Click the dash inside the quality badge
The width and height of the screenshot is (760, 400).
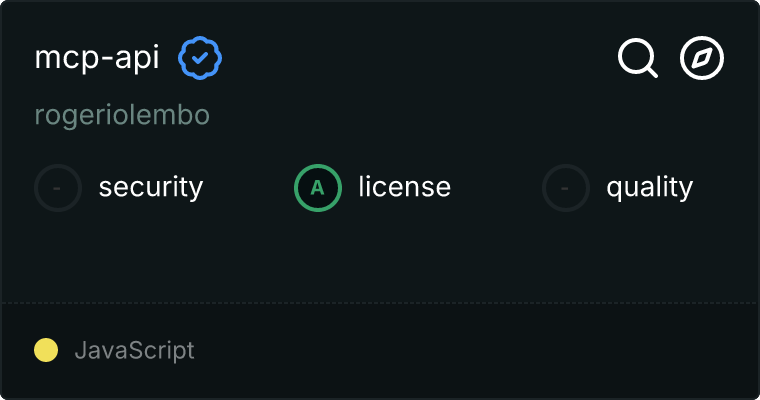tap(566, 187)
